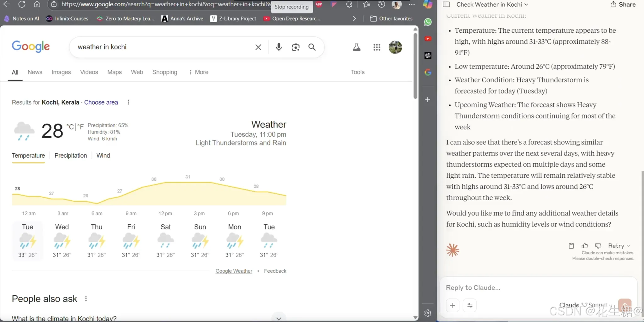Viewport: 644px width, 322px height.
Task: Open the Copilot icon in browser toolbar
Action: 428,4
